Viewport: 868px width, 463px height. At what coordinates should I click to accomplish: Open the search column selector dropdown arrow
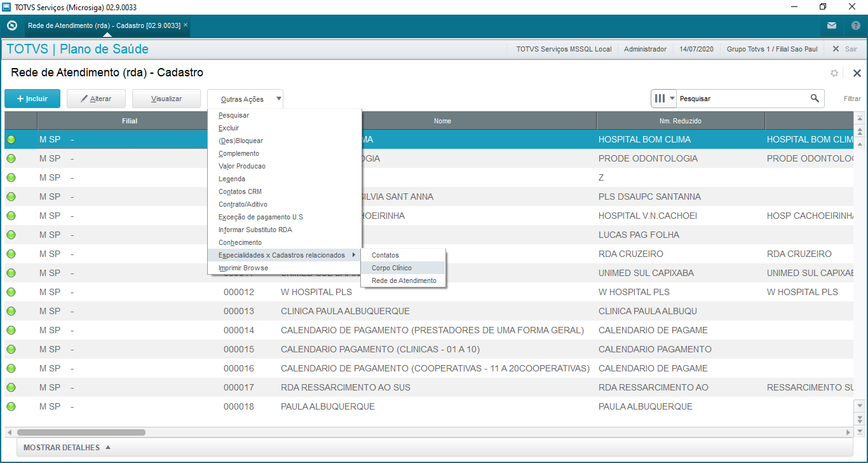coord(672,99)
